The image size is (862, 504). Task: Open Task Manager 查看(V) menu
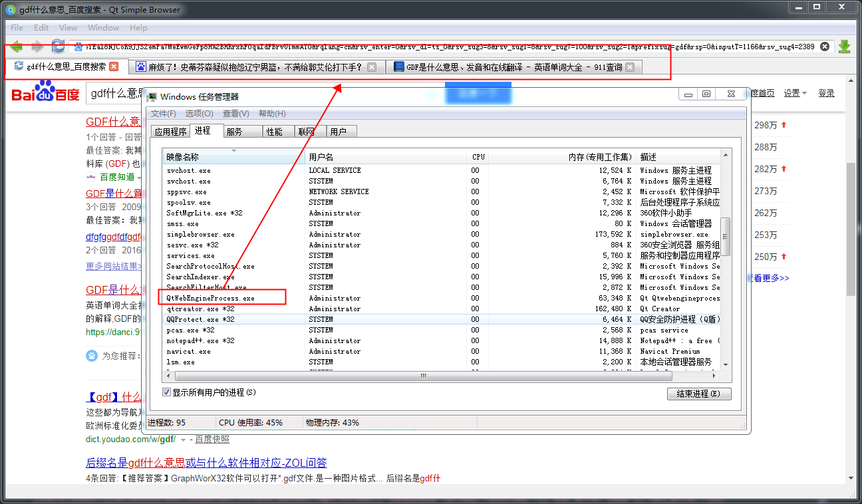pos(236,114)
